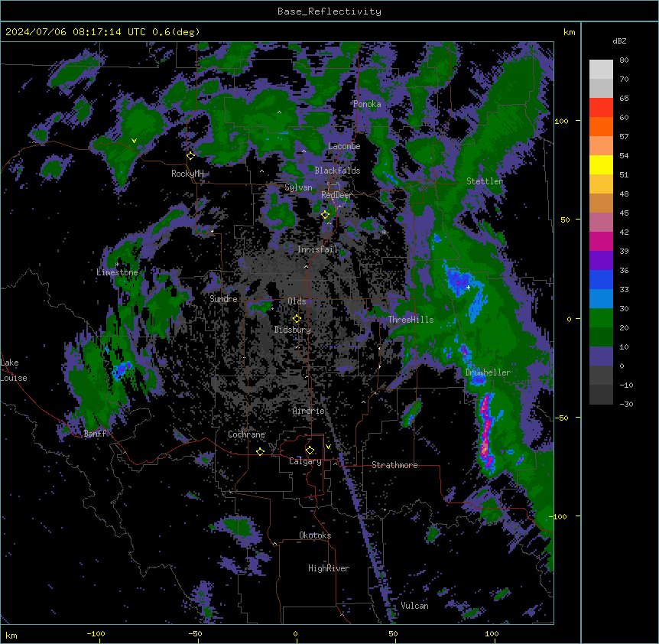Viewport: 659px width, 644px height.
Task: Click the white plus marker in blue echo near ThreeHills
Action: [x=468, y=287]
